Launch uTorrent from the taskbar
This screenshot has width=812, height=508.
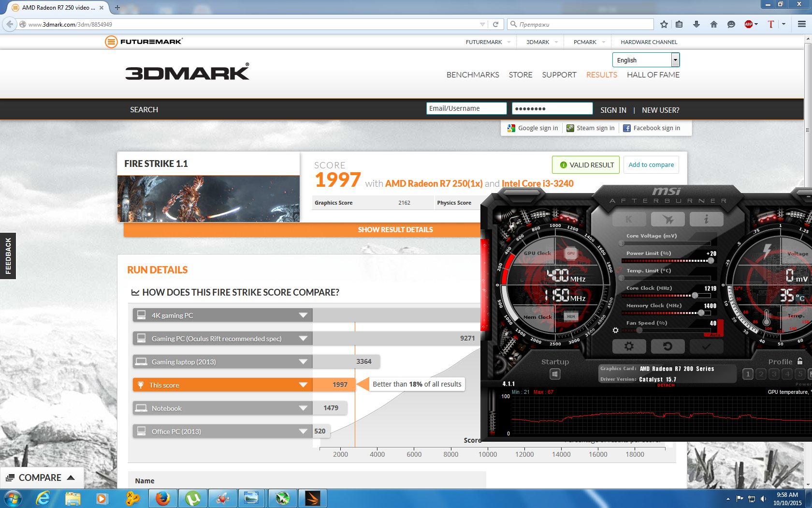tap(193, 498)
